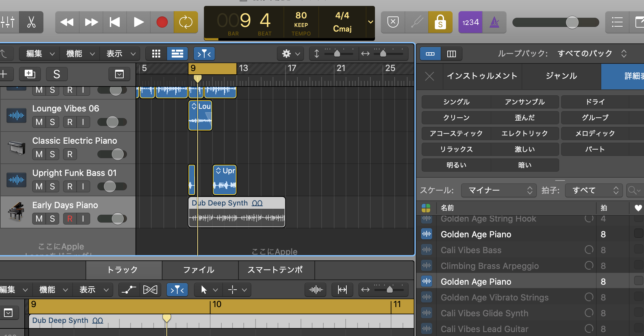Screen dimensions: 644x336
Task: Open the 拍子 すべて dropdown
Action: [594, 190]
